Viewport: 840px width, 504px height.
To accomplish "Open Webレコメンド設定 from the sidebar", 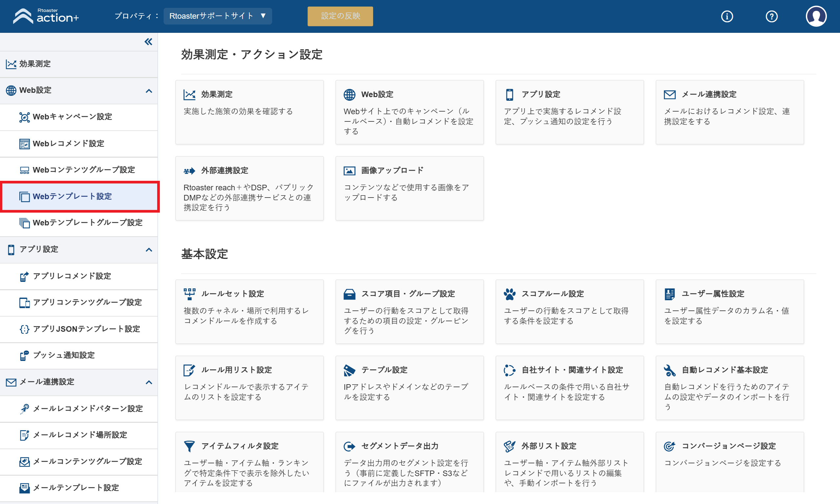I will [x=79, y=144].
